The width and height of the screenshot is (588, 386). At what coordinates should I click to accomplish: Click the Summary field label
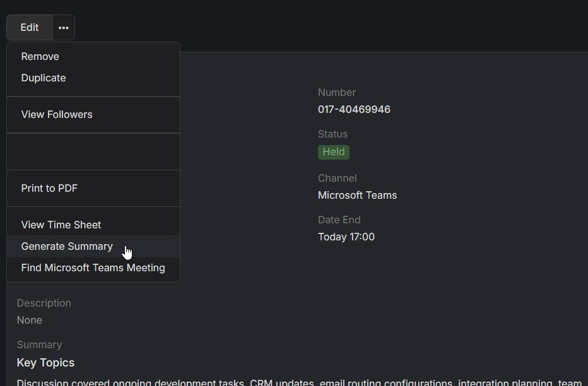[39, 345]
